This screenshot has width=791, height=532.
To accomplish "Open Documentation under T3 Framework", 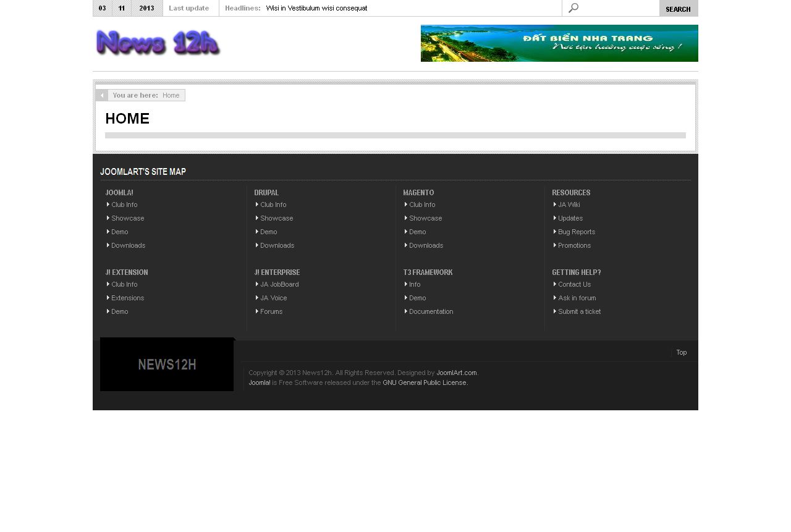I will tap(431, 311).
